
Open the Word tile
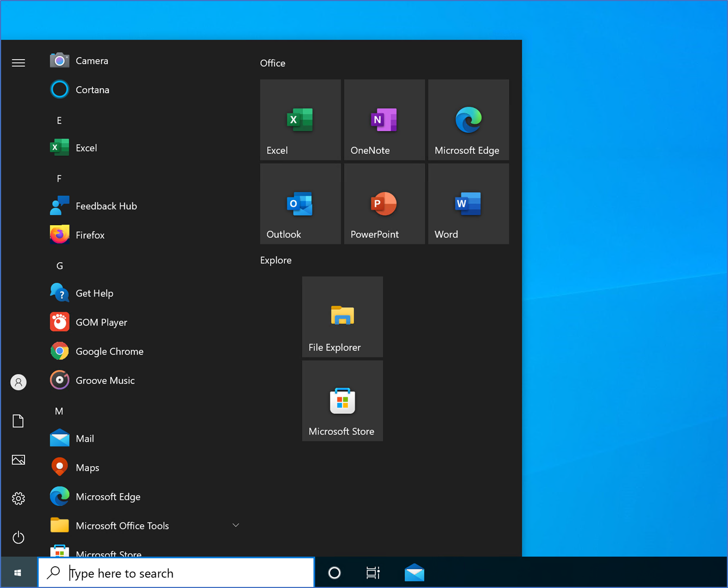pyautogui.click(x=469, y=204)
